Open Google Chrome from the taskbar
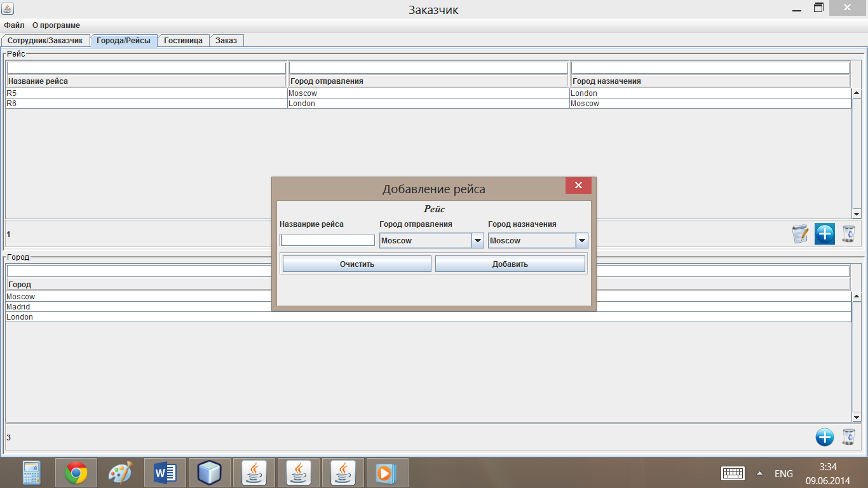The width and height of the screenshot is (868, 488). tap(76, 473)
